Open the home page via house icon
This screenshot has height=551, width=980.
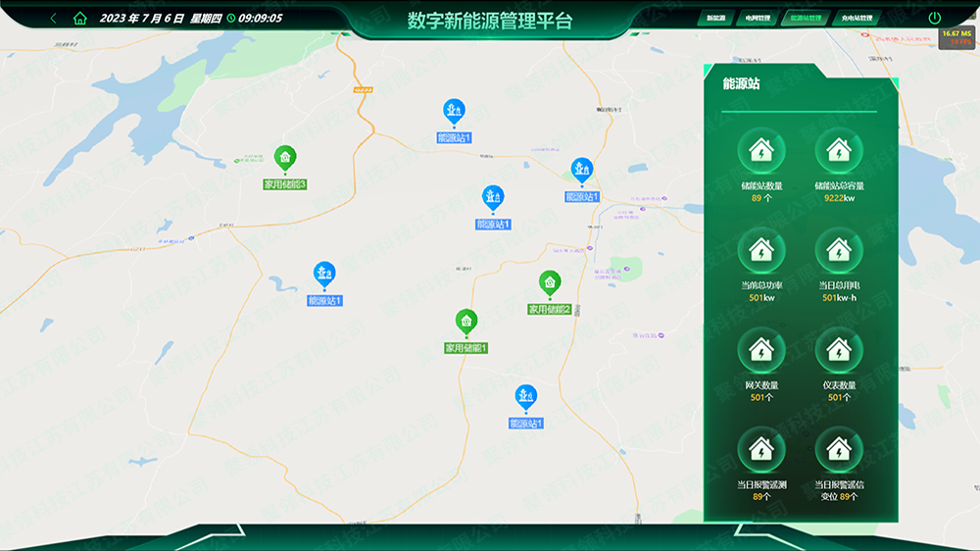(80, 18)
